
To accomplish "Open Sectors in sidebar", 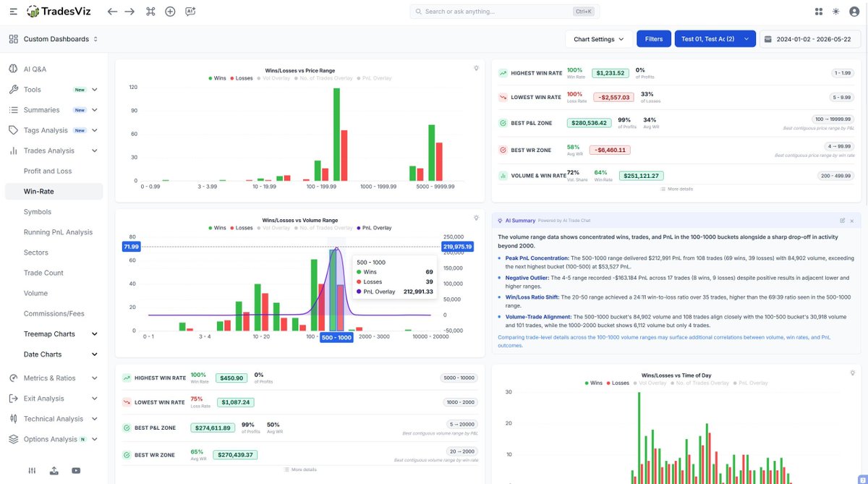I will (36, 252).
